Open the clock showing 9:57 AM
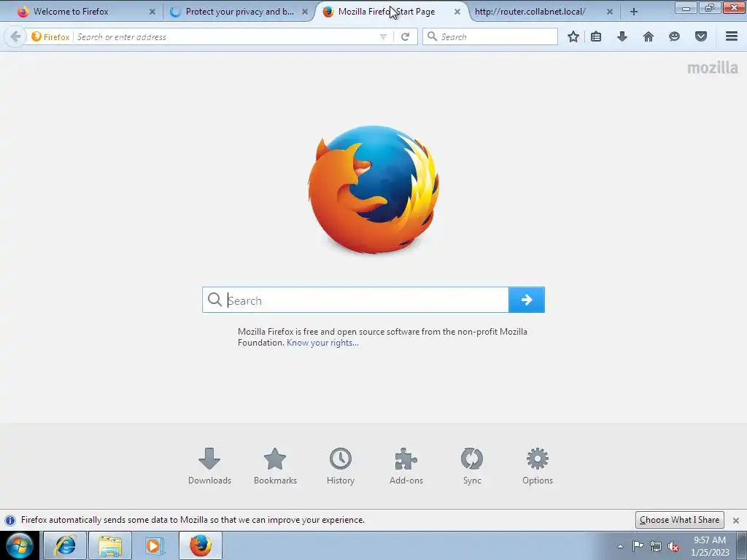The height and width of the screenshot is (560, 747). 710,545
